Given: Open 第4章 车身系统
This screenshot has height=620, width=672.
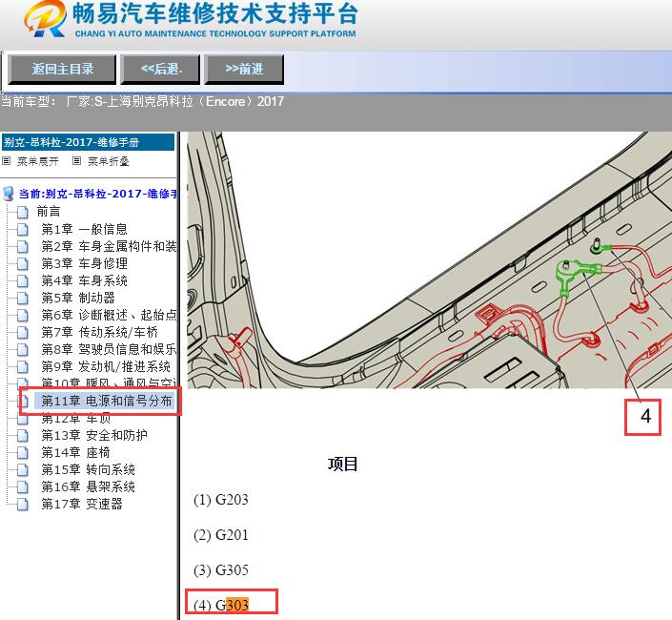Looking at the screenshot, I should point(85,280).
